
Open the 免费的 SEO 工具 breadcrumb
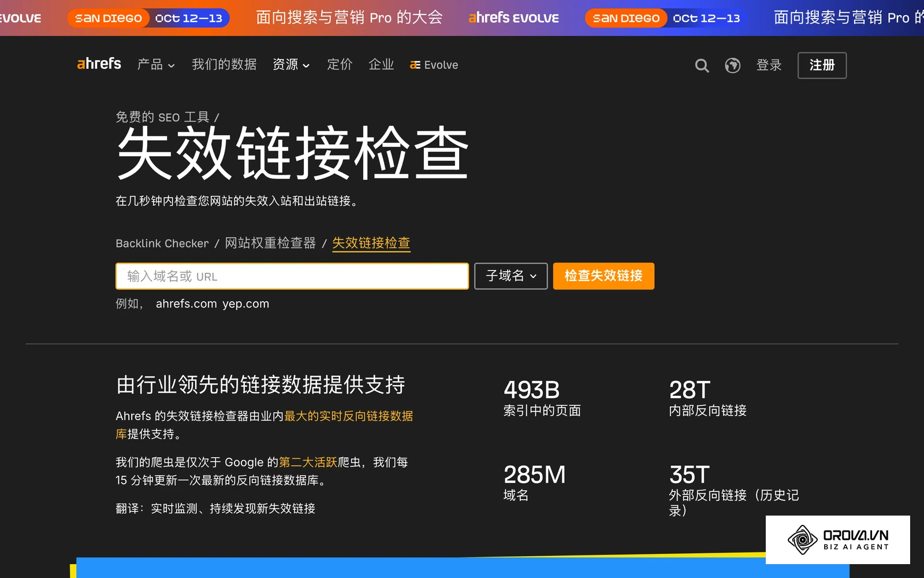coord(162,117)
